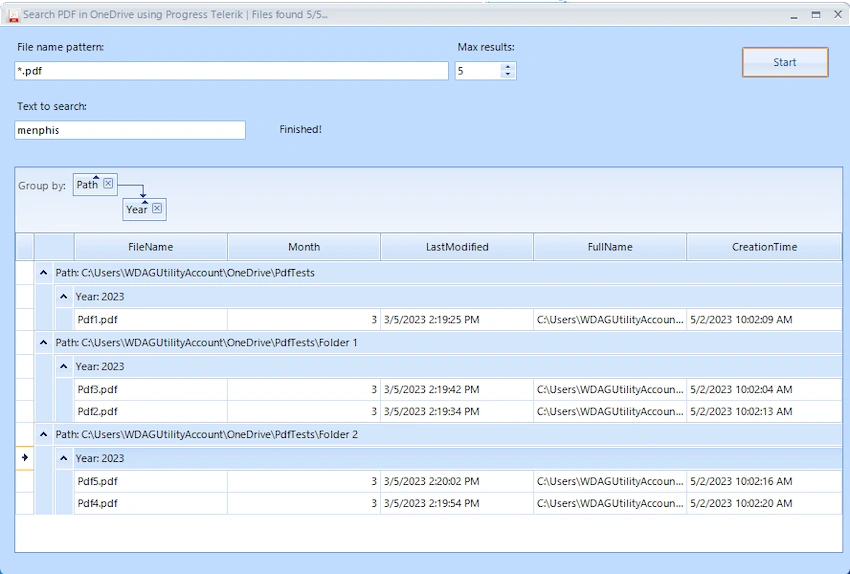Viewport: 850px width, 574px height.
Task: Increase Max results with up arrow
Action: [508, 67]
